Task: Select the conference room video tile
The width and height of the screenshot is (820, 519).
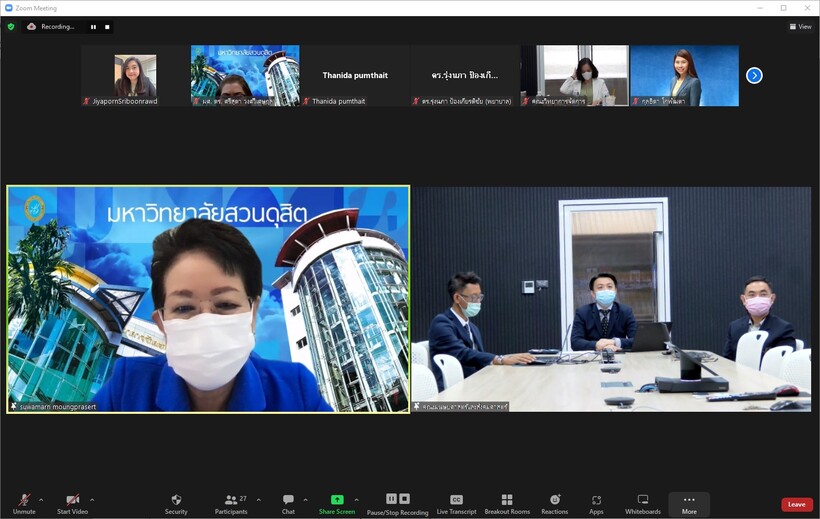Action: (x=611, y=299)
